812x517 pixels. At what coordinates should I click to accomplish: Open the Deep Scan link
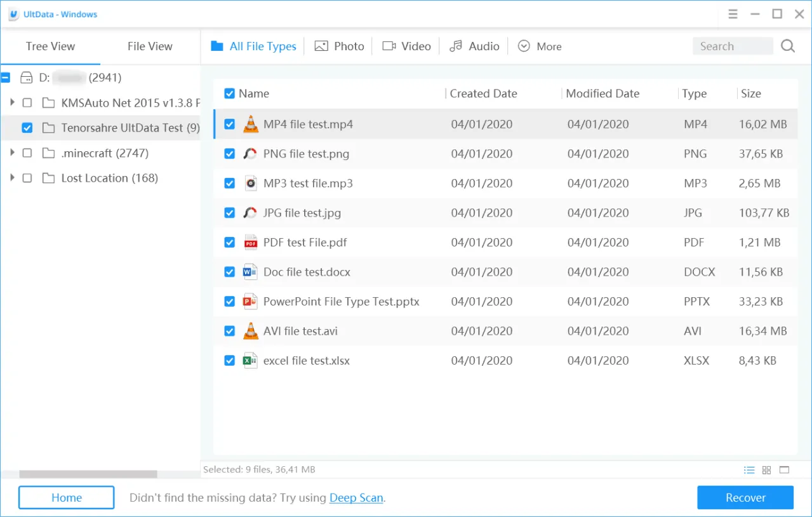(x=356, y=498)
